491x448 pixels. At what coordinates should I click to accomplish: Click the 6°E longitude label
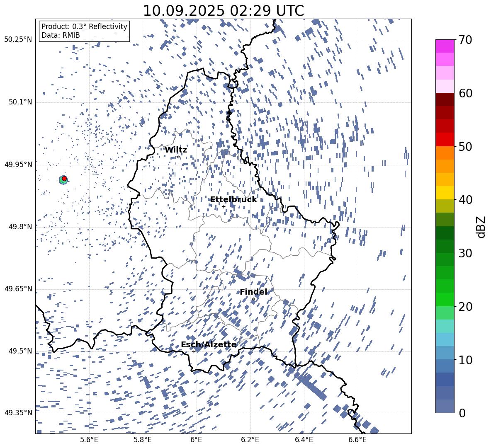196,440
